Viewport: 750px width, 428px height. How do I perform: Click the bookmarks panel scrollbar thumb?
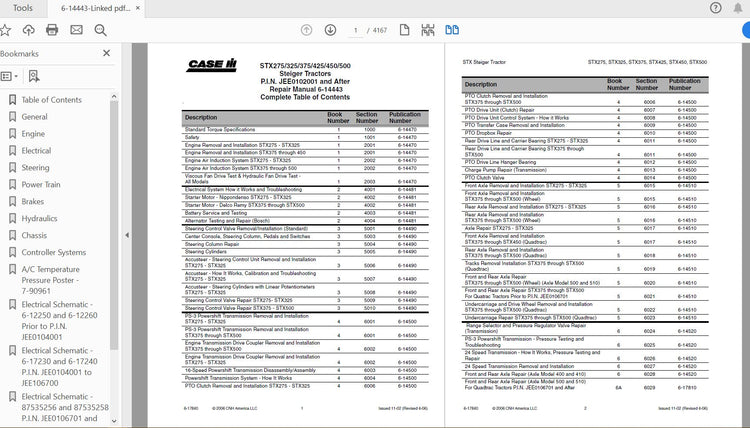[x=114, y=225]
